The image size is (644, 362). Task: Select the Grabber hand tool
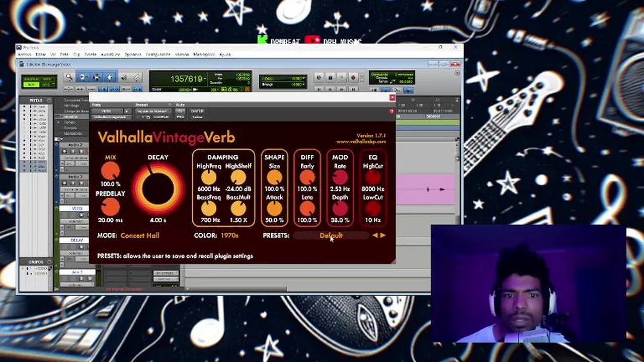tap(110, 77)
